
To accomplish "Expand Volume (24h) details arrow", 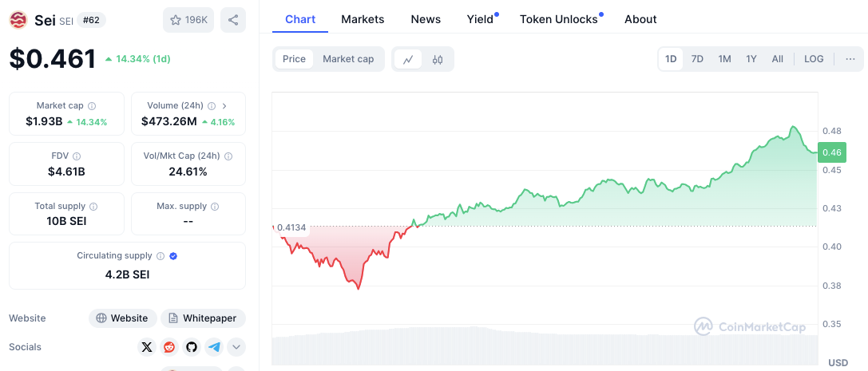I will (x=224, y=105).
